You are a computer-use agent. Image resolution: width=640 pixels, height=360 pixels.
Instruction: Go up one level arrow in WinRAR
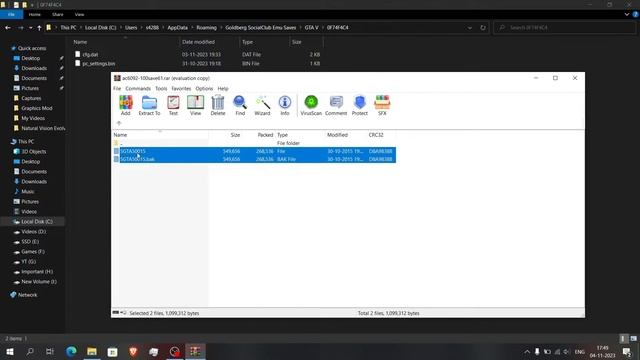[119, 123]
